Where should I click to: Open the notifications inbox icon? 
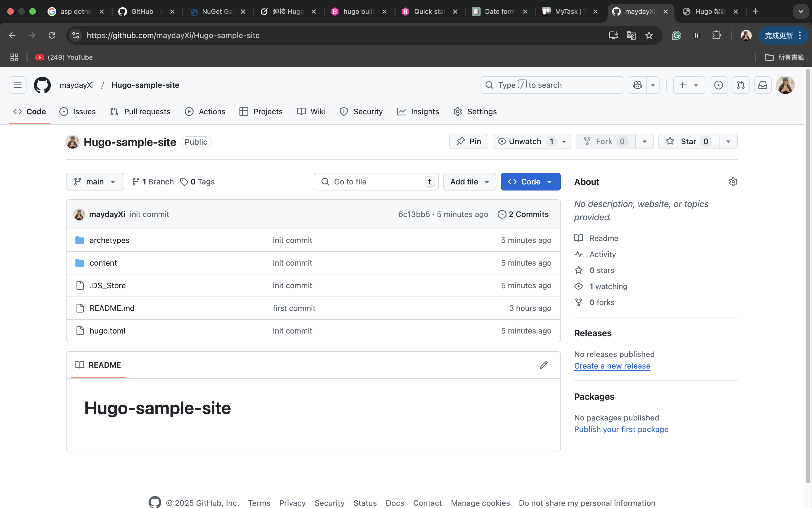click(763, 85)
